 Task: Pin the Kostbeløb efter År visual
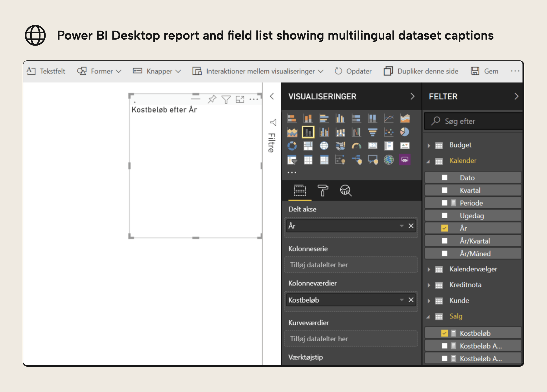(212, 99)
